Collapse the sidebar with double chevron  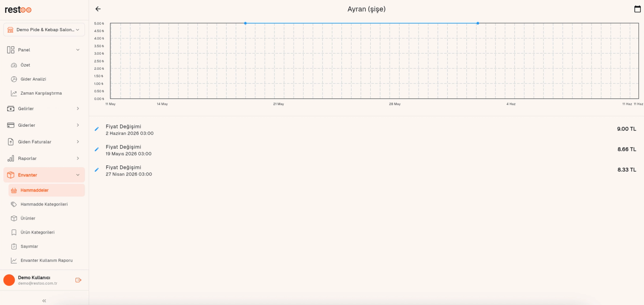click(x=44, y=301)
